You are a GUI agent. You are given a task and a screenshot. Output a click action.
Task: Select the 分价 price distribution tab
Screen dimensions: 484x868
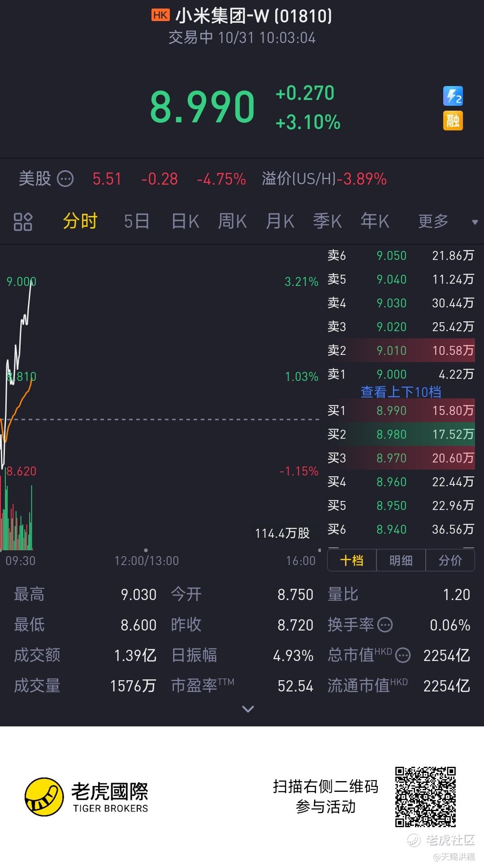[x=450, y=561]
